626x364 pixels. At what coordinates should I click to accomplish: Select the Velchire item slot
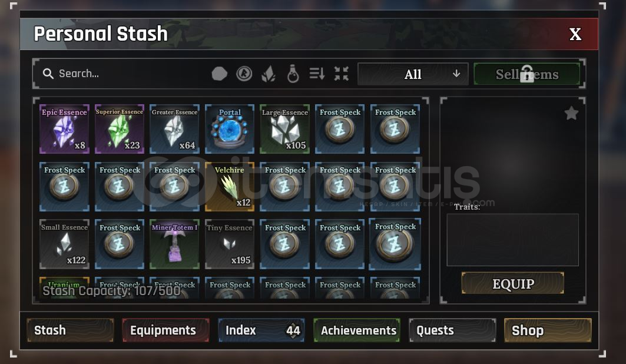point(230,186)
